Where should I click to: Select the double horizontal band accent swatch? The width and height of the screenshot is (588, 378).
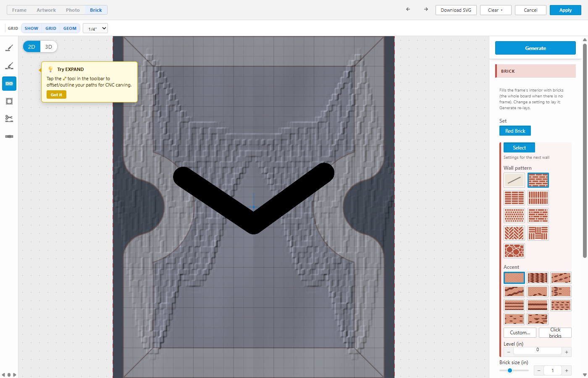[514, 305]
